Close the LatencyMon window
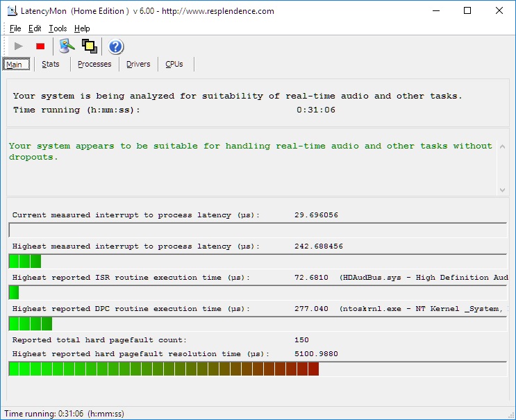 [499, 10]
